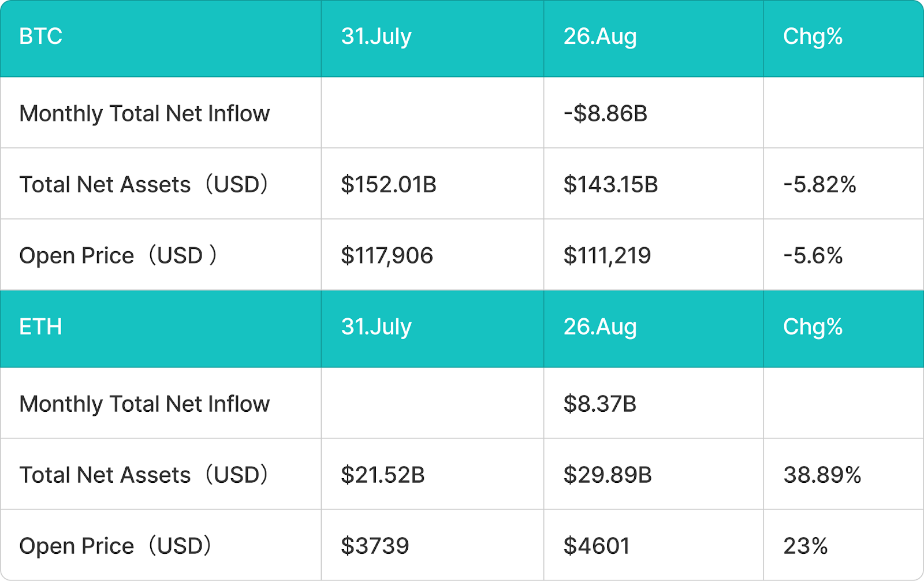The height and width of the screenshot is (581, 924).
Task: Click ETH open price $4601
Action: [654, 545]
